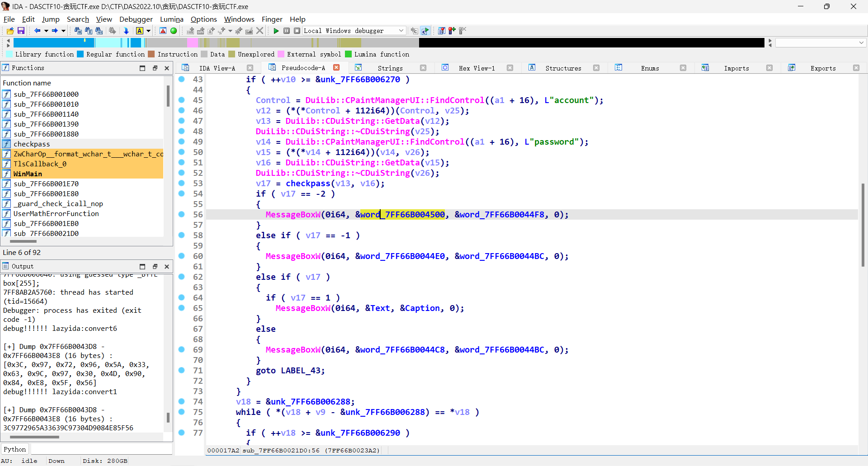Click the Save database floppy icon
The image size is (868, 466).
point(21,31)
